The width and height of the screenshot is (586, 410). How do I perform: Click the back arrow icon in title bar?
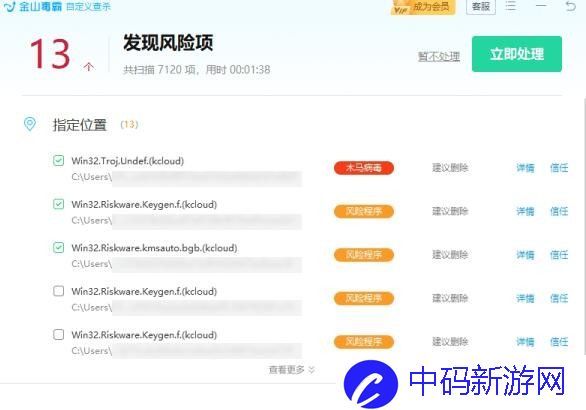571,6
